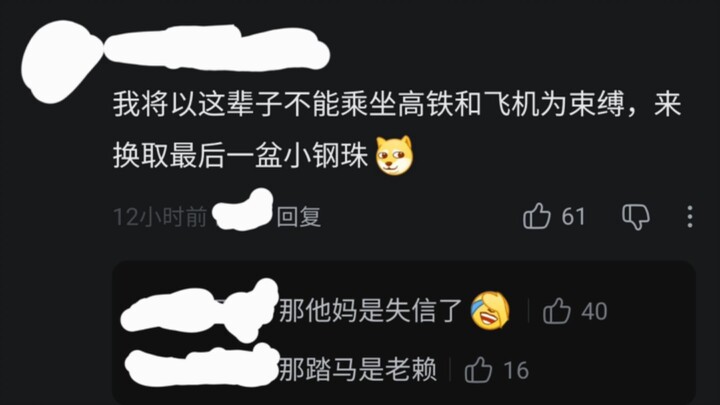The height and width of the screenshot is (405, 720).
Task: Like the reply 那他妈是失信了
Action: pos(557,311)
